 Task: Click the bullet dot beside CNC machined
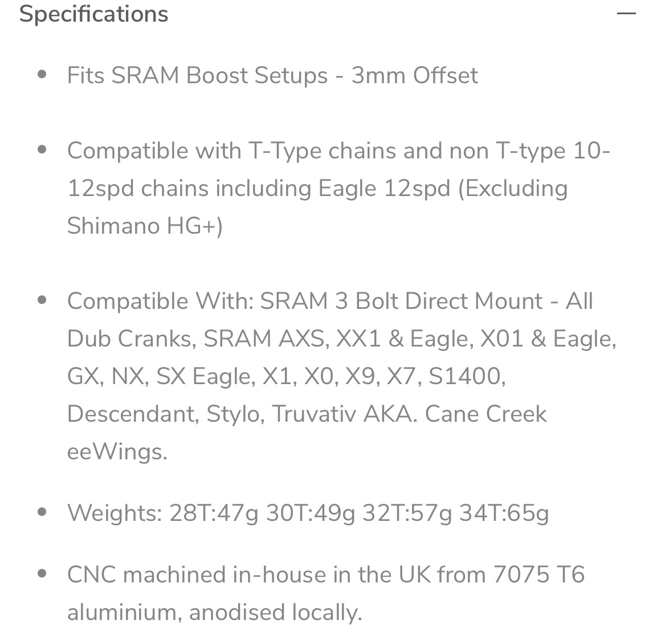point(42,573)
